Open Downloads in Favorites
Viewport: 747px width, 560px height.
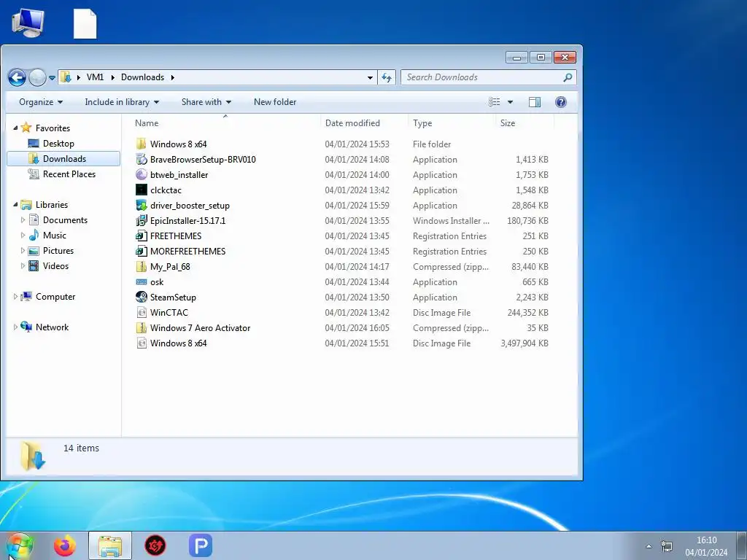64,158
